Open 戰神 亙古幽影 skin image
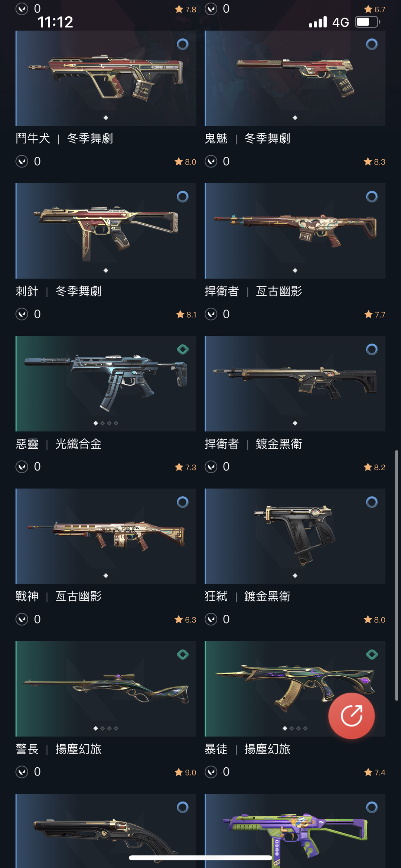This screenshot has width=401, height=868. point(106,536)
